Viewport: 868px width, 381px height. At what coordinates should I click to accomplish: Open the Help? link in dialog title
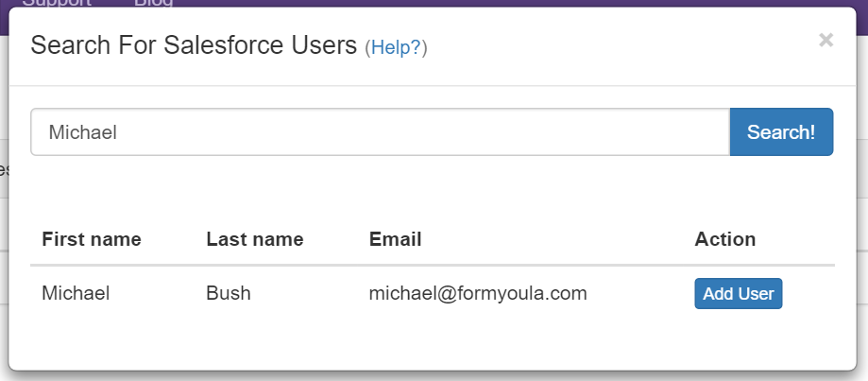coord(396,47)
